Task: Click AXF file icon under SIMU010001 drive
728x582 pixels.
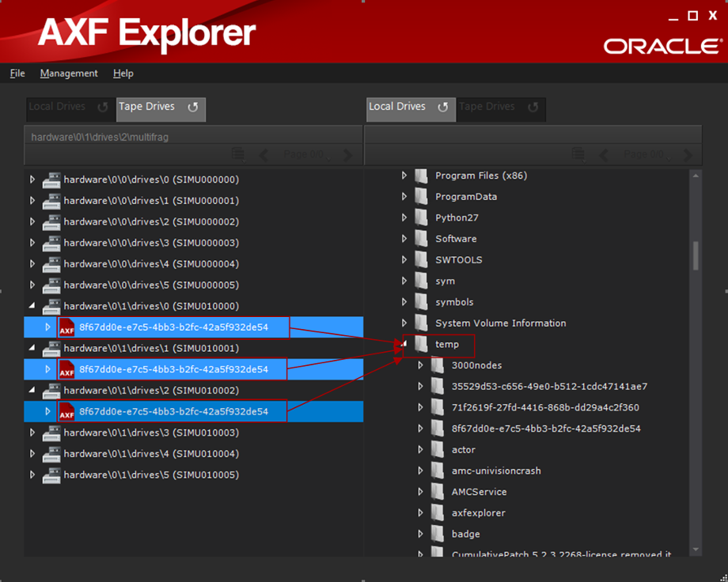Action: coord(66,369)
